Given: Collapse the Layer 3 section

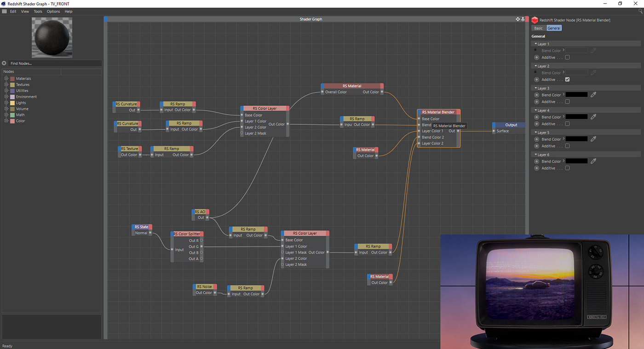Looking at the screenshot, I should point(535,88).
